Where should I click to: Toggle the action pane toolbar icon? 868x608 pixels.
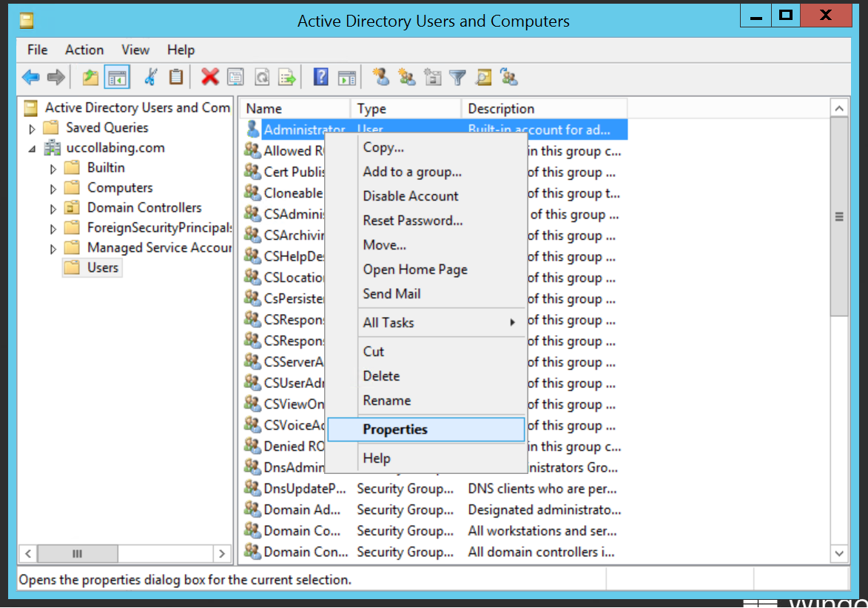[347, 77]
